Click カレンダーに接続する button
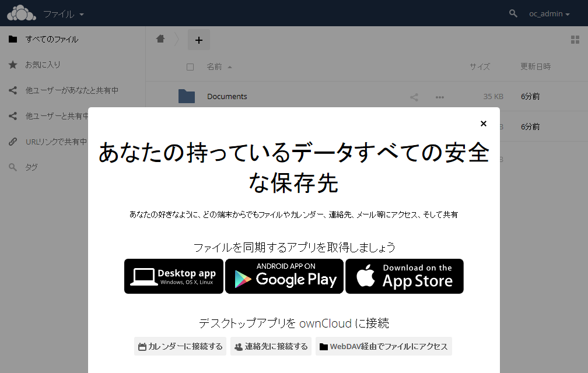 [x=180, y=346]
